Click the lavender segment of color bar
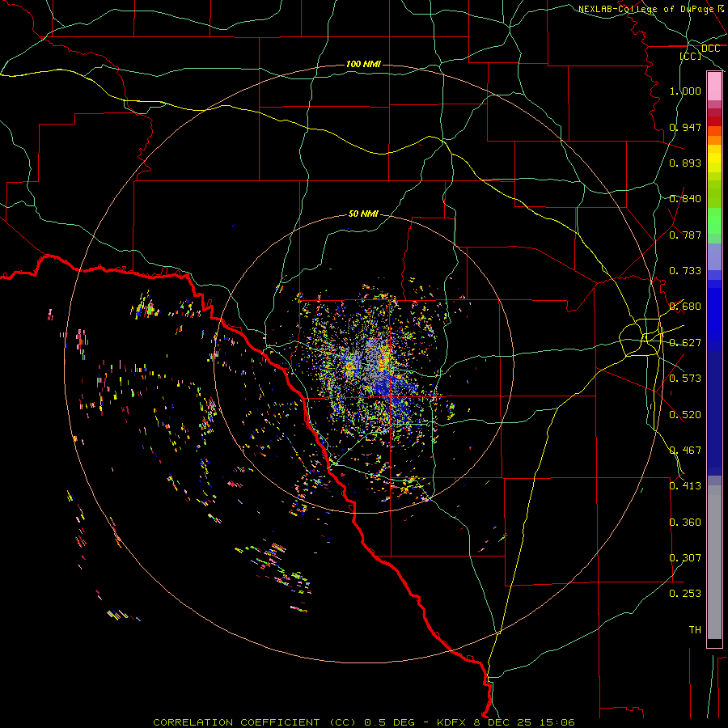728x728 pixels. [x=714, y=256]
